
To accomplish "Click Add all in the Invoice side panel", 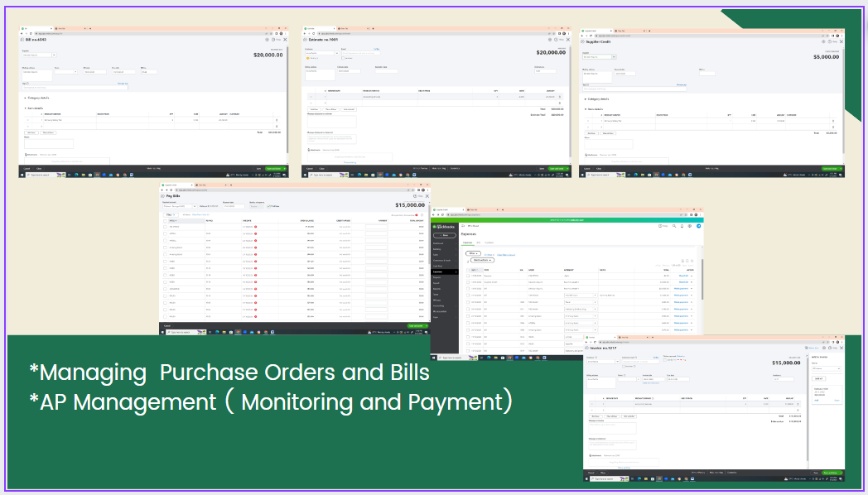I will pos(817,379).
